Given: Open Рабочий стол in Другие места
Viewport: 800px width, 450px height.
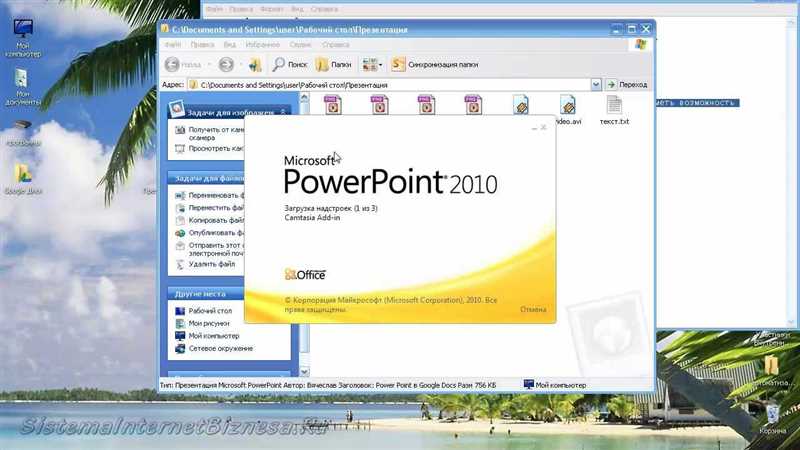Looking at the screenshot, I should coord(204,311).
